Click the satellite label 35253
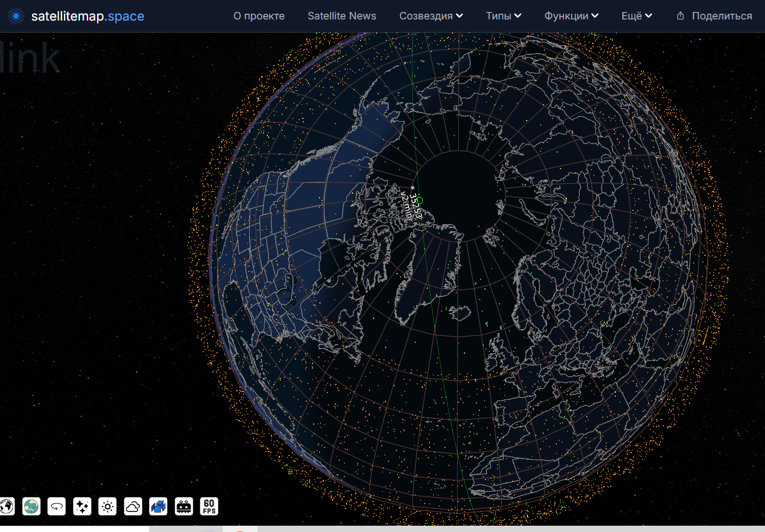This screenshot has height=532, width=765. 416,206
